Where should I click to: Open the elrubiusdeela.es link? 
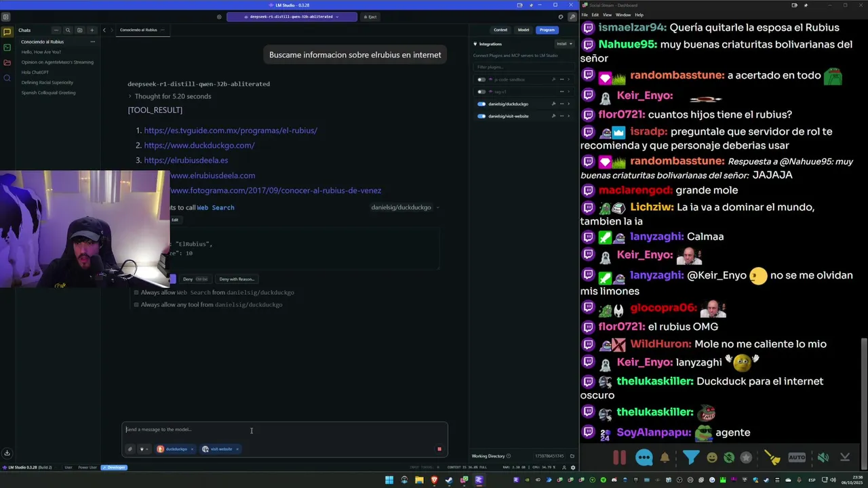click(x=186, y=160)
